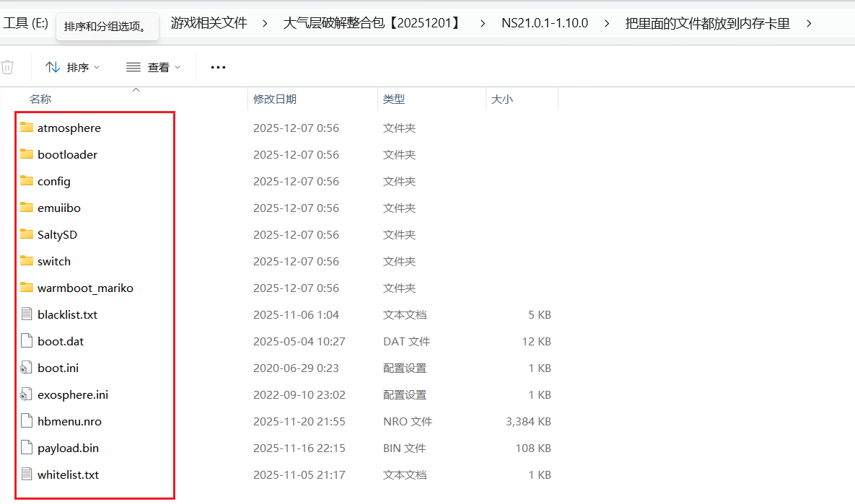Click the 类型 column header
This screenshot has width=855, height=504.
(394, 99)
